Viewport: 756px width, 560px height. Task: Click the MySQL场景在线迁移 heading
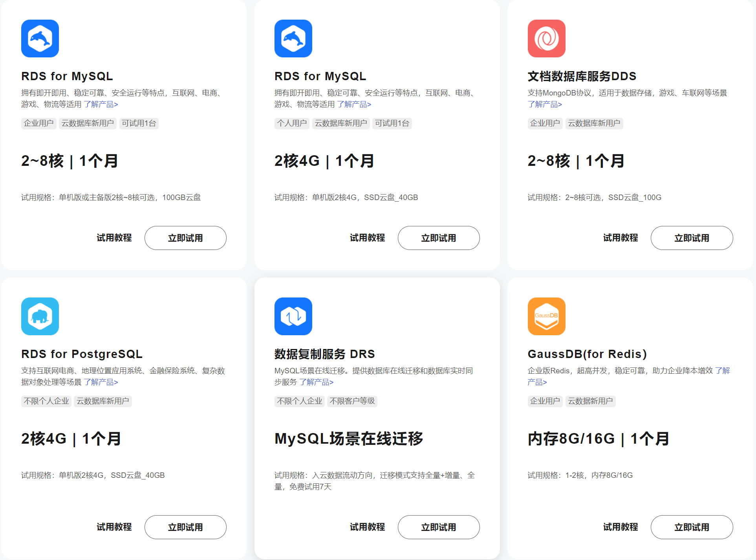pos(349,439)
